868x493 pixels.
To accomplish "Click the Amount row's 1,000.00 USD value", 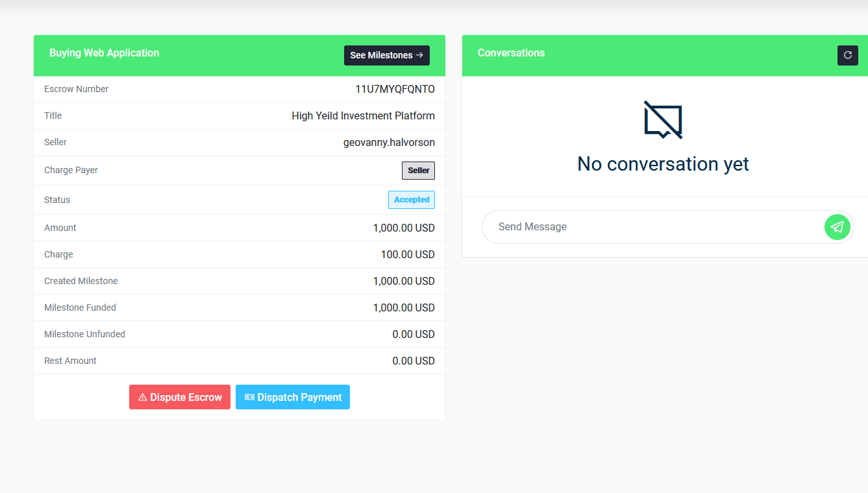I will 403,228.
